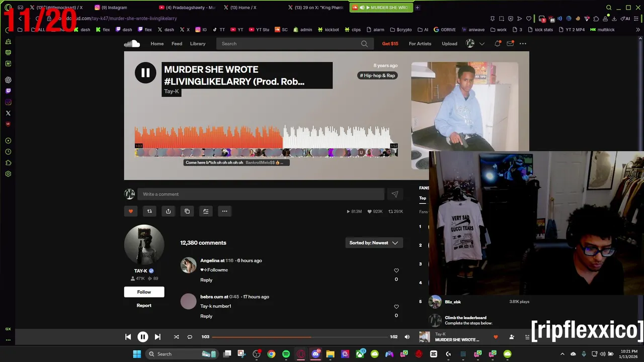Open the Home nav tab
The height and width of the screenshot is (362, 644).
tap(157, 44)
